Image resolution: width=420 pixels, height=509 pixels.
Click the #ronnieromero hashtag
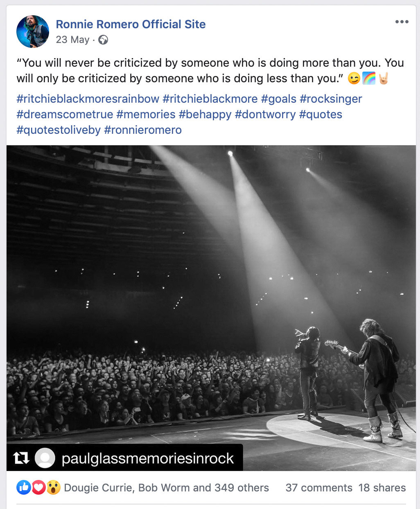click(143, 130)
